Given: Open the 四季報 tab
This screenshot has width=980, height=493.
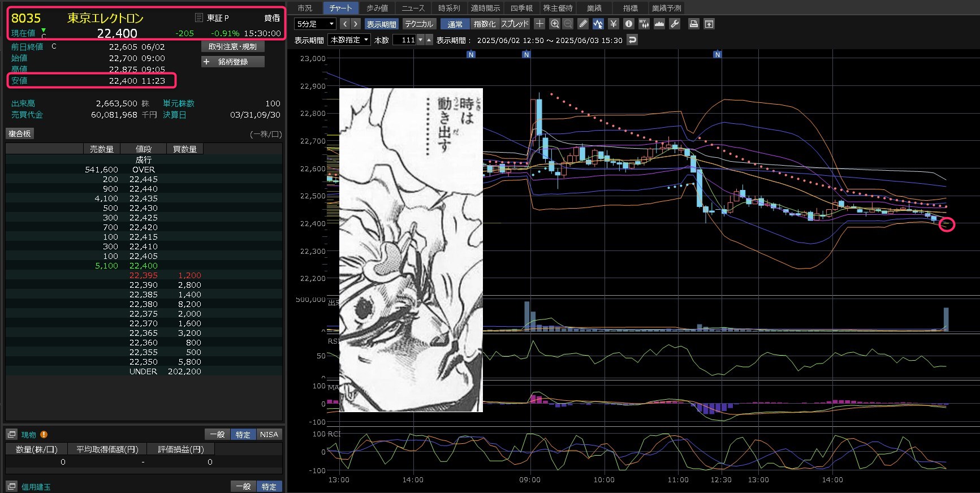Looking at the screenshot, I should tap(521, 8).
